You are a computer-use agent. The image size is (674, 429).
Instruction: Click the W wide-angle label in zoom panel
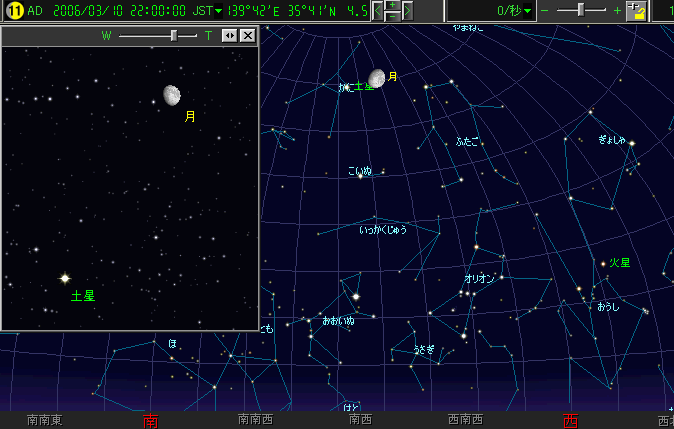[106, 36]
